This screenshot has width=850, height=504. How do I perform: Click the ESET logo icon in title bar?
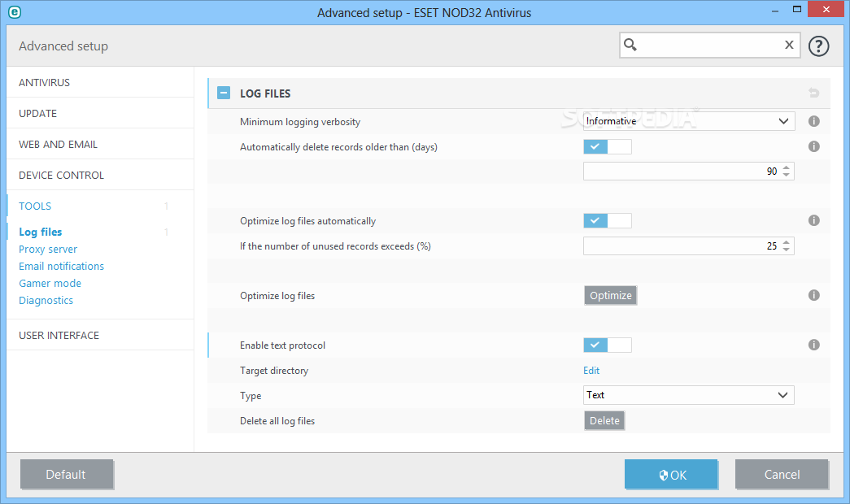point(15,12)
